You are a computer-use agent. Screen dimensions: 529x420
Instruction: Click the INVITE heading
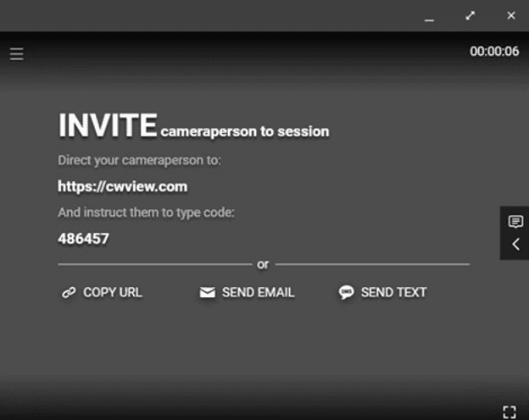tap(107, 125)
